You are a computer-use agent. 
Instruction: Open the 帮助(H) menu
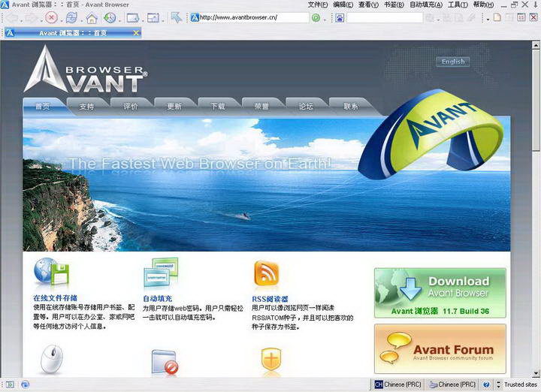(483, 5)
